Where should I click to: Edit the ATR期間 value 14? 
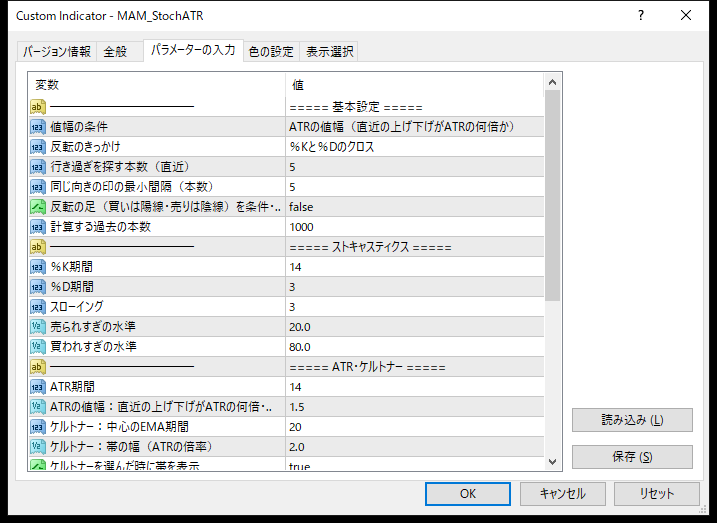tap(415, 387)
